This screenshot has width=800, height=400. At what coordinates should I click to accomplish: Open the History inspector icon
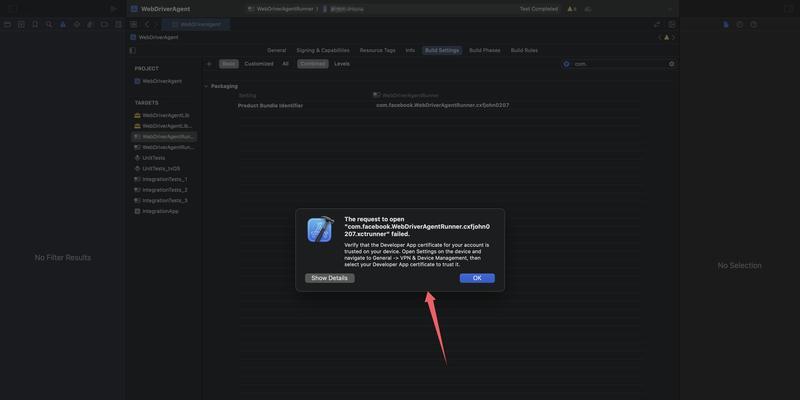coord(740,24)
